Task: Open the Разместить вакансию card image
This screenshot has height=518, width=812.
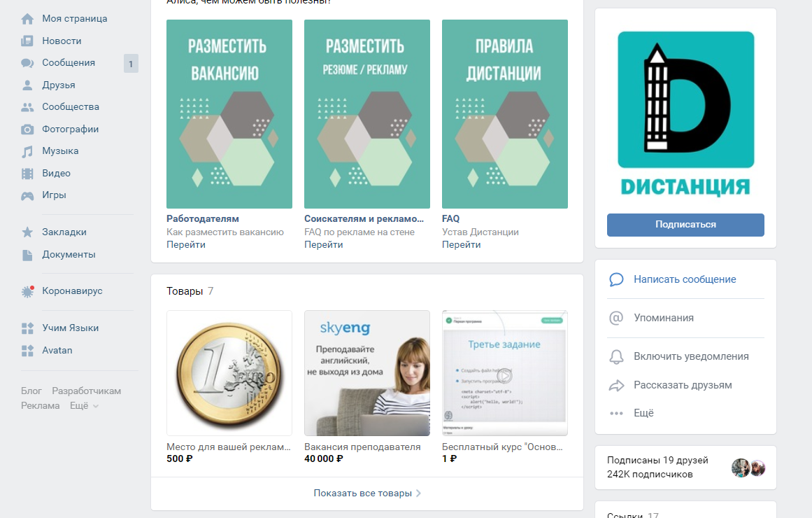Action: pyautogui.click(x=229, y=114)
